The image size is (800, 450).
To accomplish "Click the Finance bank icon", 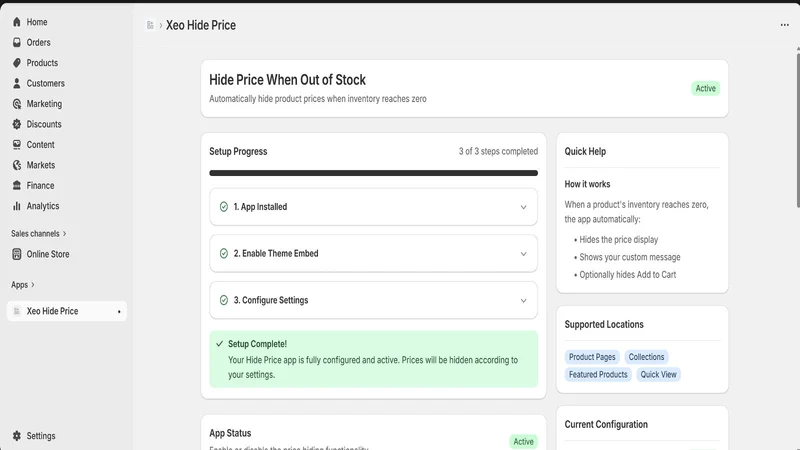I will click(x=17, y=185).
